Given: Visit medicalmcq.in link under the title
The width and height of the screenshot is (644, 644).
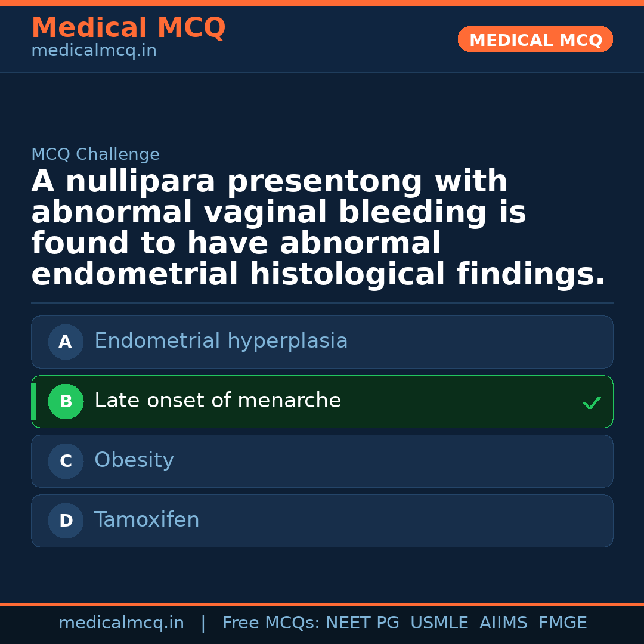Looking at the screenshot, I should pos(94,51).
